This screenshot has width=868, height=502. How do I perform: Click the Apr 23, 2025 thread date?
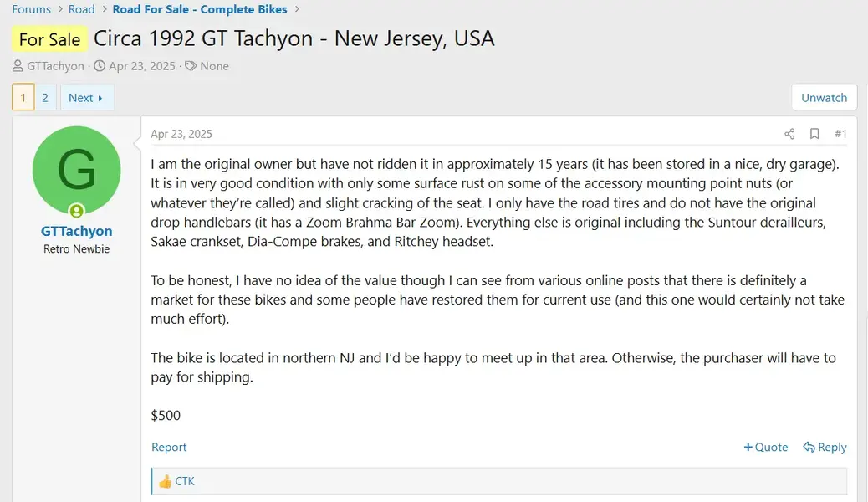coord(141,66)
